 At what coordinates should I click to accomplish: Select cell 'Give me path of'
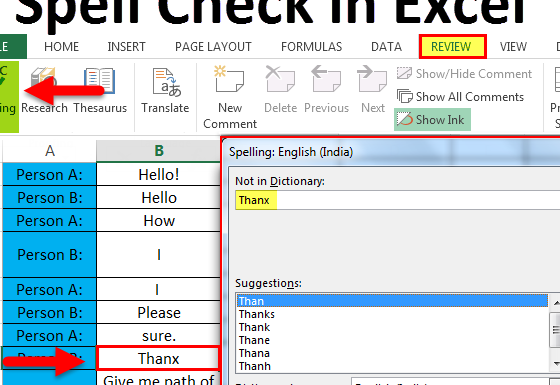(159, 379)
